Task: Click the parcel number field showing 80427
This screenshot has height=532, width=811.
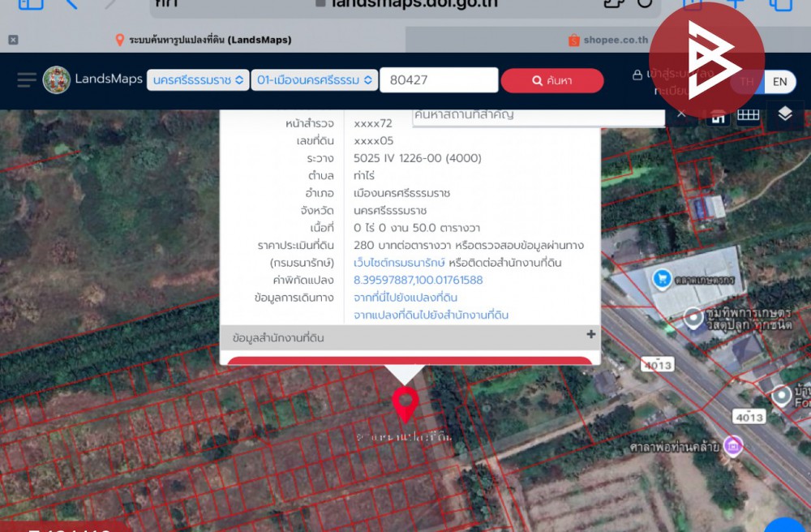Action: 438,80
